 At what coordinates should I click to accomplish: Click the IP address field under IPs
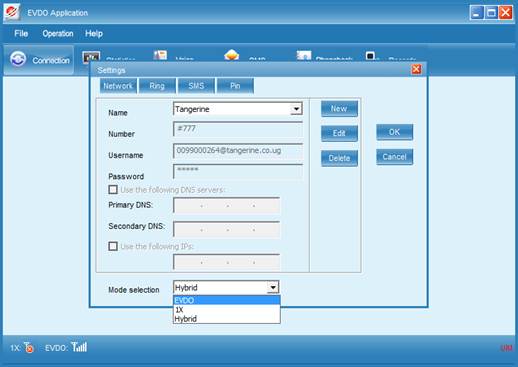pos(227,262)
